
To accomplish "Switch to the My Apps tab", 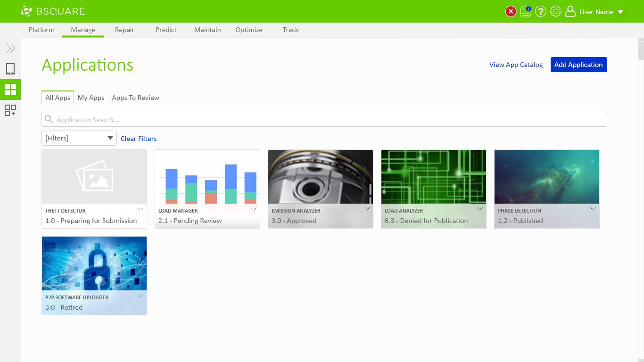I will (x=91, y=98).
